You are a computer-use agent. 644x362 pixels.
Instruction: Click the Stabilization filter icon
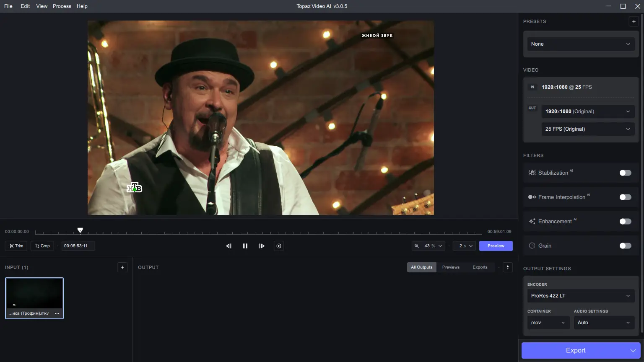[532, 173]
